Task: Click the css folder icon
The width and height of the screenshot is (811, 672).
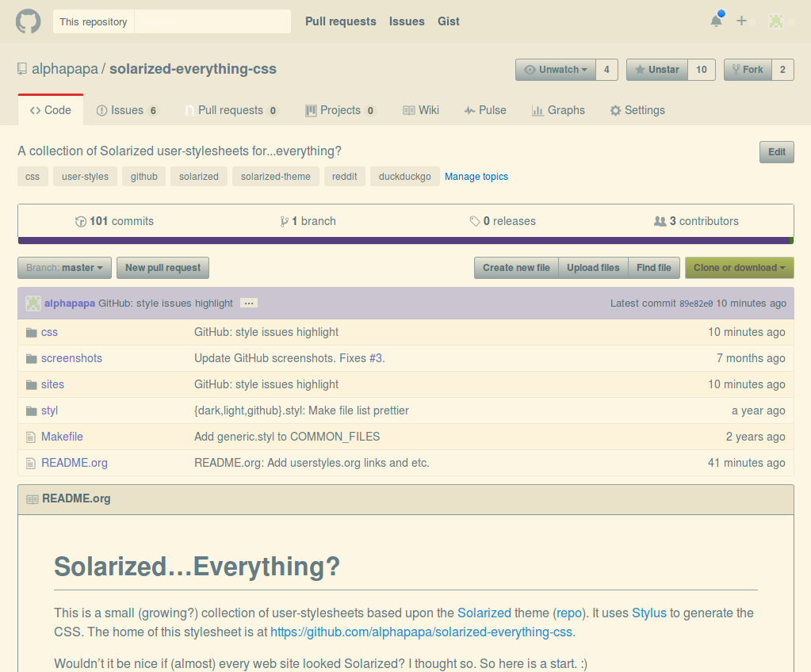Action: coord(32,332)
